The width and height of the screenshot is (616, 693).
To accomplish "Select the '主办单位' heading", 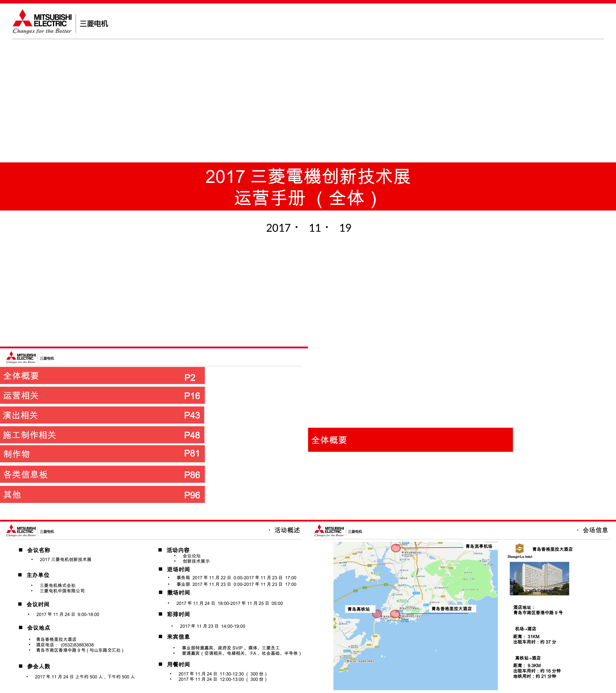I will pyautogui.click(x=38, y=575).
